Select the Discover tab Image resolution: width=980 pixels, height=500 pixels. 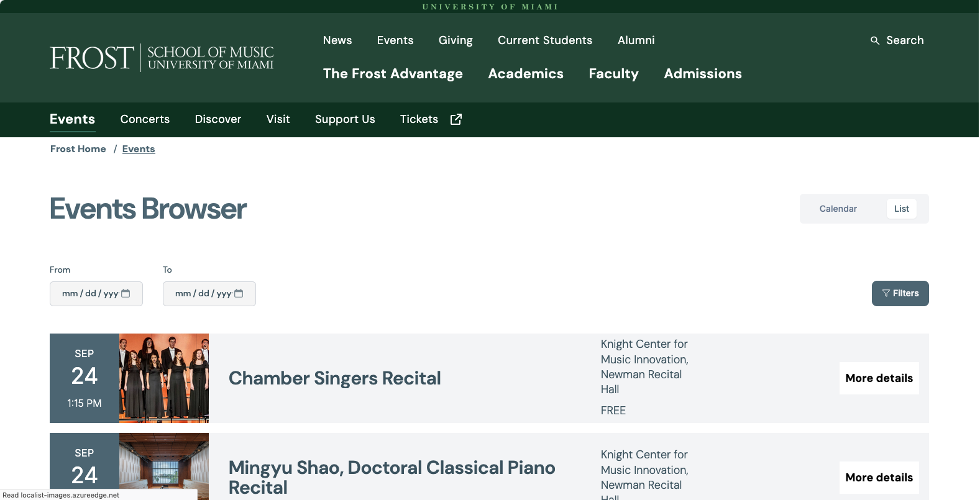tap(218, 119)
